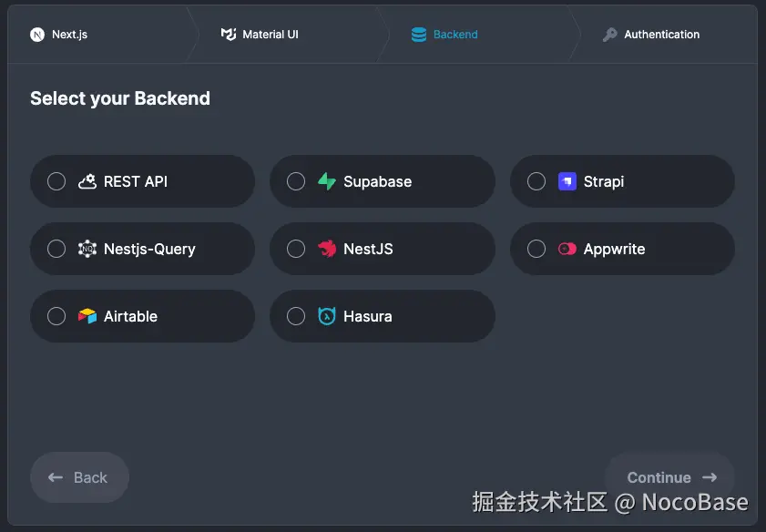Screen dimensions: 766x532
Task: Click the Airtable colored icon
Action: point(86,316)
